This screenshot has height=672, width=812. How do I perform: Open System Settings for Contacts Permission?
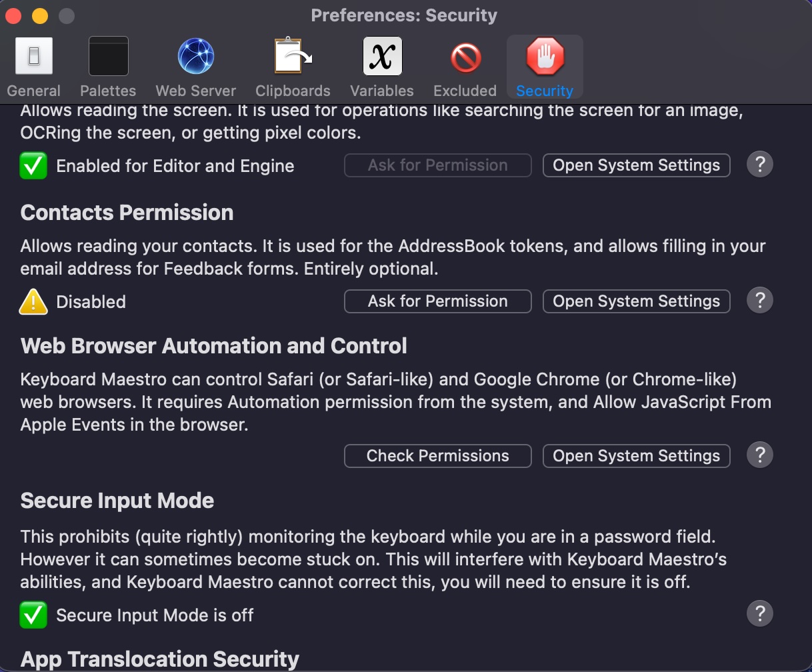click(636, 301)
